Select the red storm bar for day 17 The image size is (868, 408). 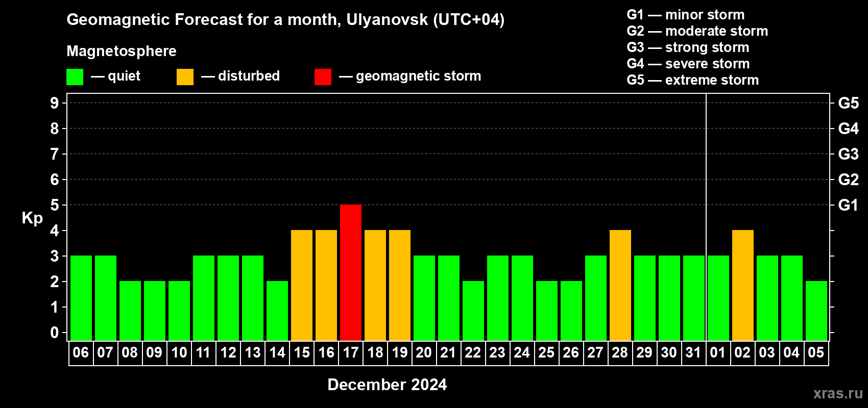point(351,273)
